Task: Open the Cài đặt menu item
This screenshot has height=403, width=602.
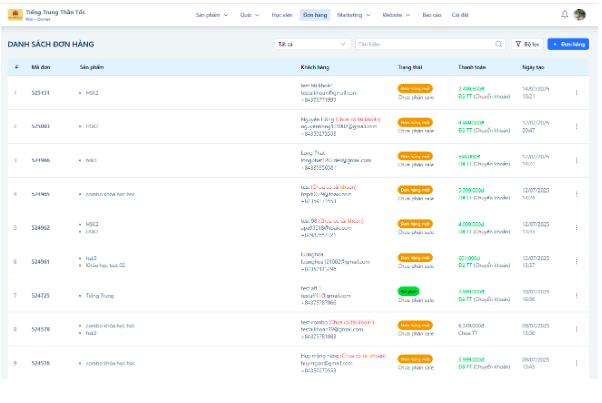Action: point(459,15)
